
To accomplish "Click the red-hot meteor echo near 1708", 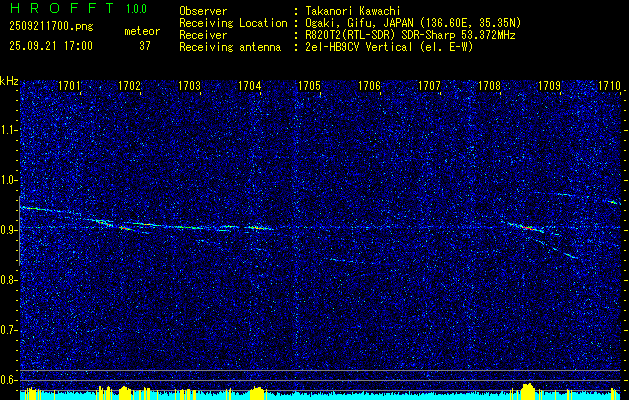I will pos(528,227).
